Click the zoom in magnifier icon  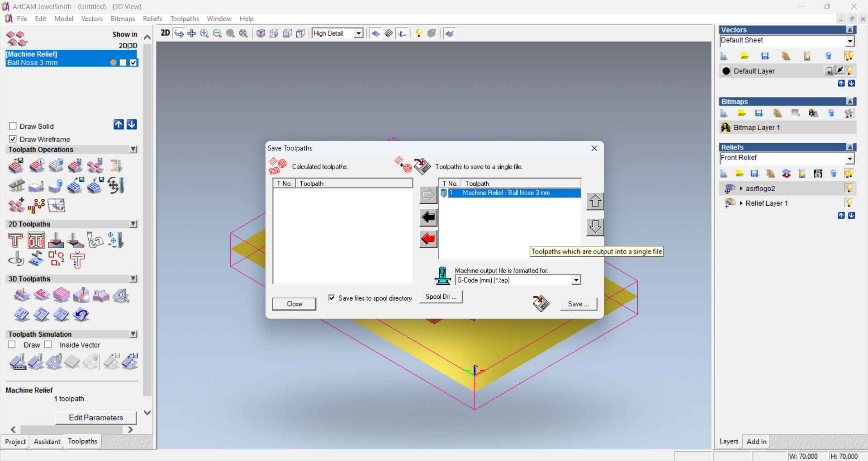click(x=204, y=33)
